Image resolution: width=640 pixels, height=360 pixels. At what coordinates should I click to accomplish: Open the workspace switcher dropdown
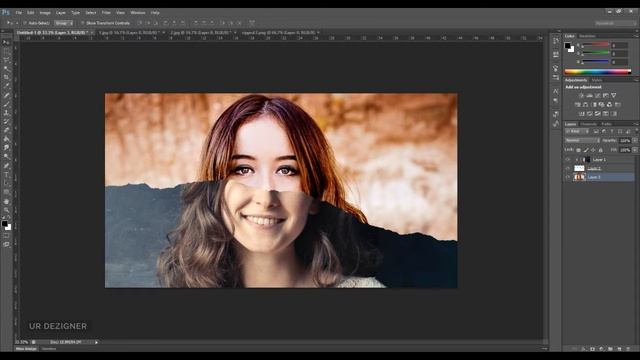[x=615, y=23]
